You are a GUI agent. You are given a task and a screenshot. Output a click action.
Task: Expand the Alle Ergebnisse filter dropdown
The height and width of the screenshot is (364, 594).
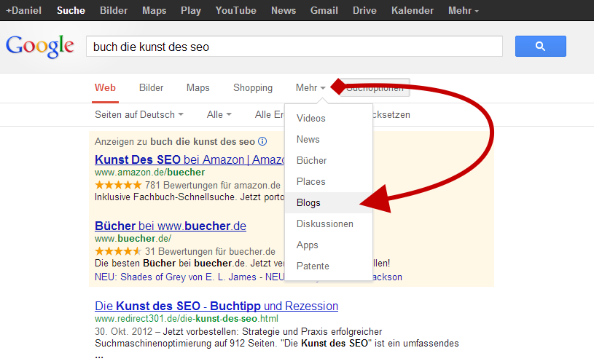[270, 114]
